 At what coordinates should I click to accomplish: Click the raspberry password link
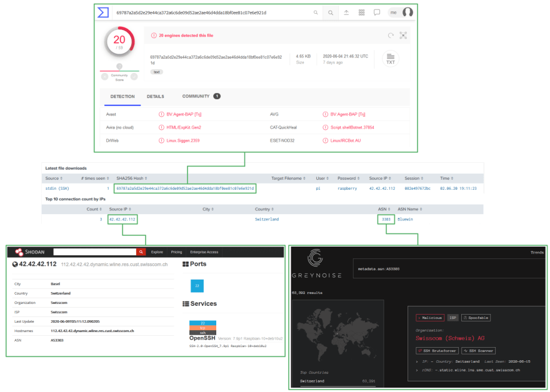347,189
